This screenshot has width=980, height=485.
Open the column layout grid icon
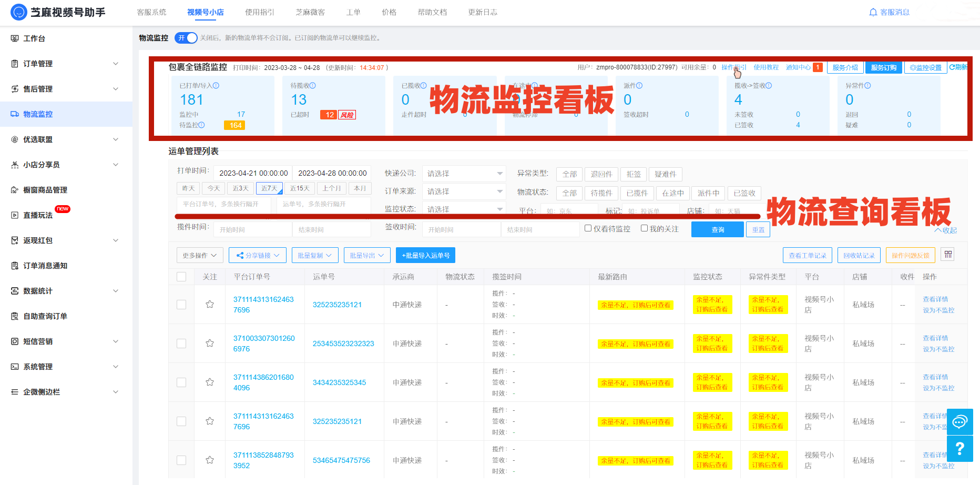click(948, 255)
